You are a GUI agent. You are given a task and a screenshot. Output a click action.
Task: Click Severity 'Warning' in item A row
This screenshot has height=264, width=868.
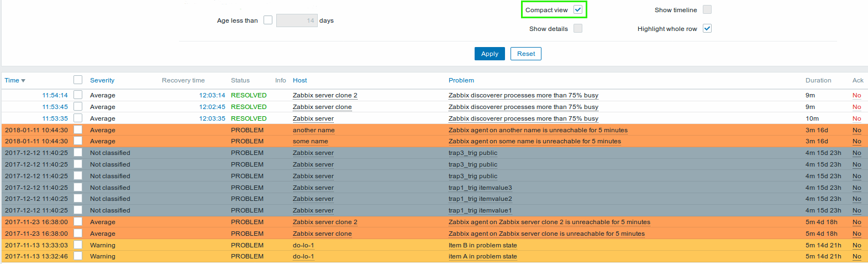pyautogui.click(x=103, y=256)
